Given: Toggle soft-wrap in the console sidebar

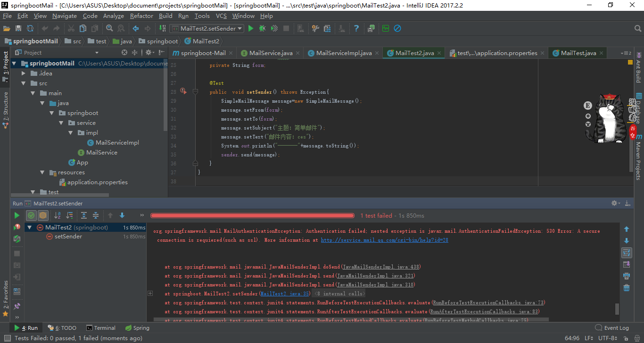Looking at the screenshot, I should click(627, 253).
